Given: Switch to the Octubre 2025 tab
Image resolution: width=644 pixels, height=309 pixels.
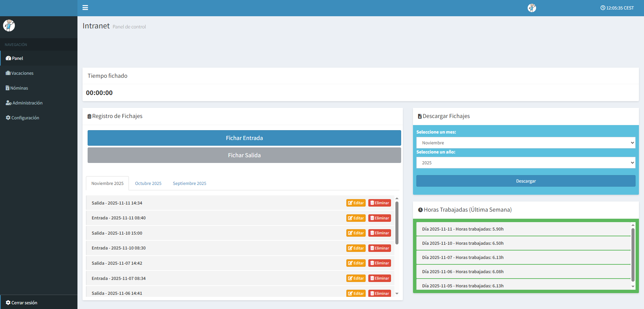Looking at the screenshot, I should pyautogui.click(x=148, y=183).
